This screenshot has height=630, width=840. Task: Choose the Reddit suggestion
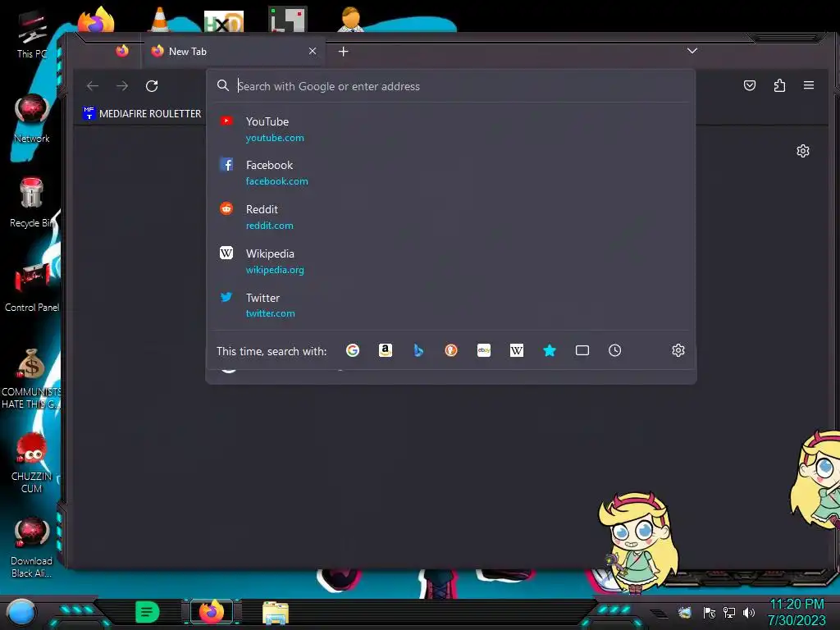[x=450, y=217]
